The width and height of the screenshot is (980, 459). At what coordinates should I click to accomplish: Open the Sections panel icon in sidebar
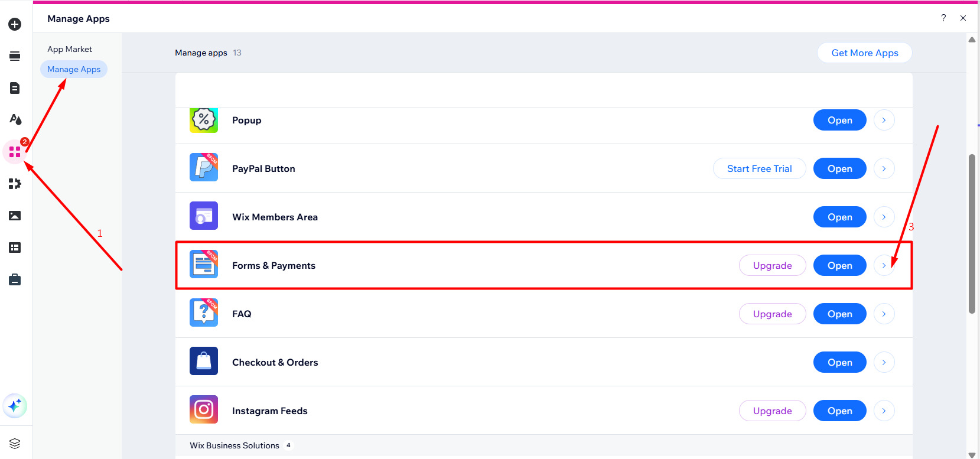[15, 56]
